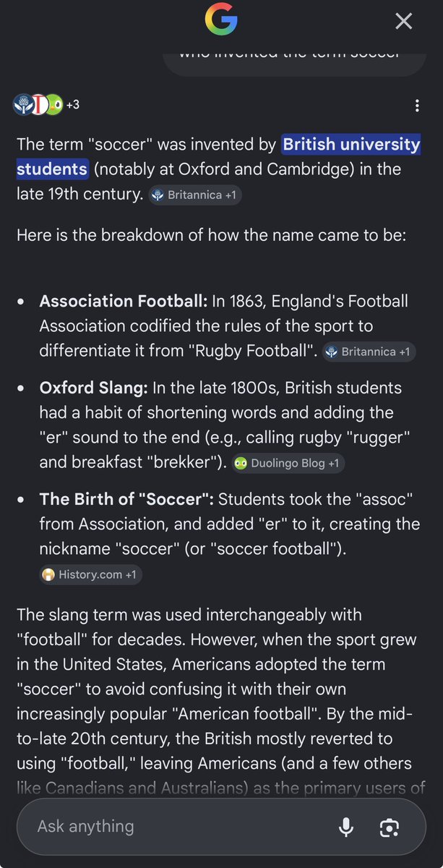Open the History.com +1 citation chip

click(90, 575)
